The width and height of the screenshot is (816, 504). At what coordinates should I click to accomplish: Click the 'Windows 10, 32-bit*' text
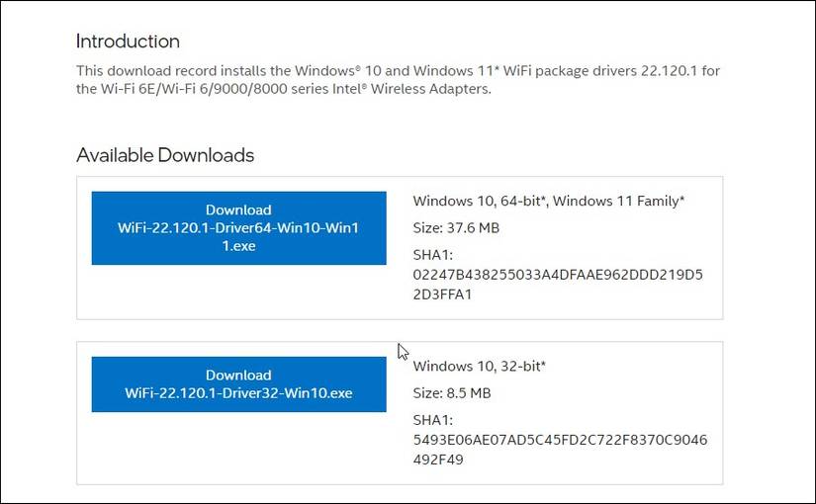point(480,367)
